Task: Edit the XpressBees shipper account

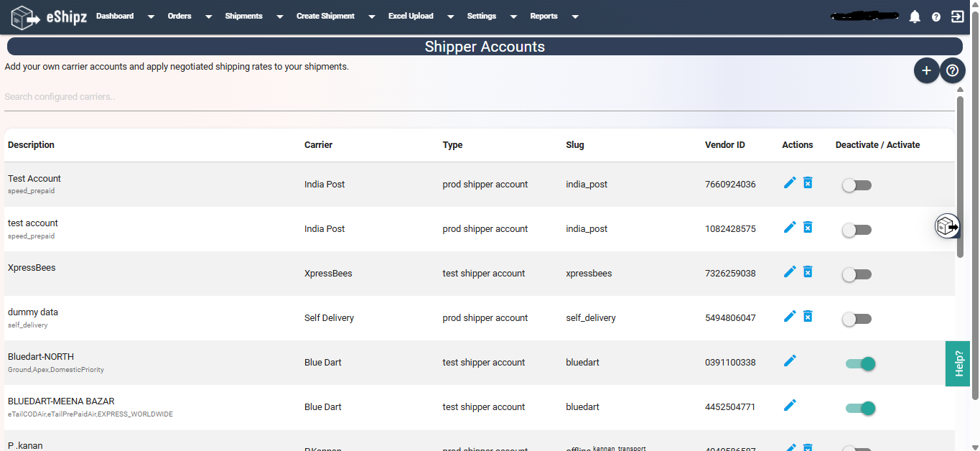Action: click(790, 271)
